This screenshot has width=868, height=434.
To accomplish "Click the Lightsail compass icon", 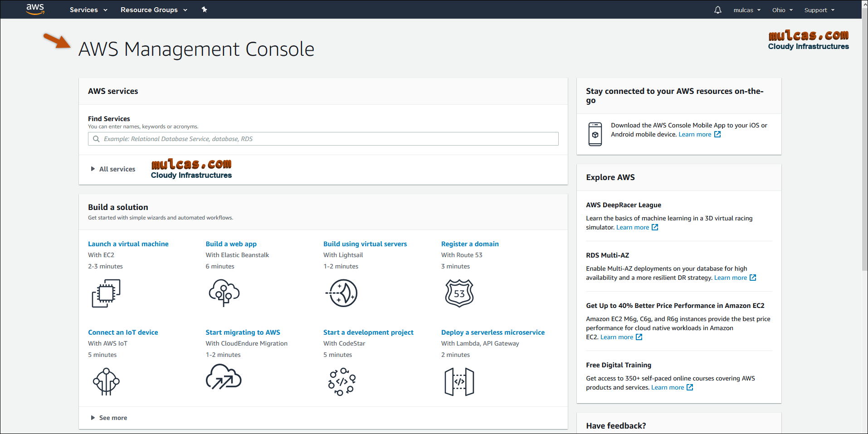I will (342, 293).
